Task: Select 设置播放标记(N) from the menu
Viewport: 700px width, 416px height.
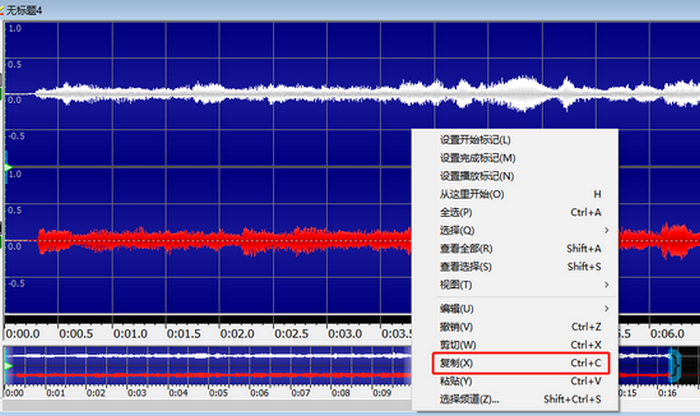Action: [515, 176]
